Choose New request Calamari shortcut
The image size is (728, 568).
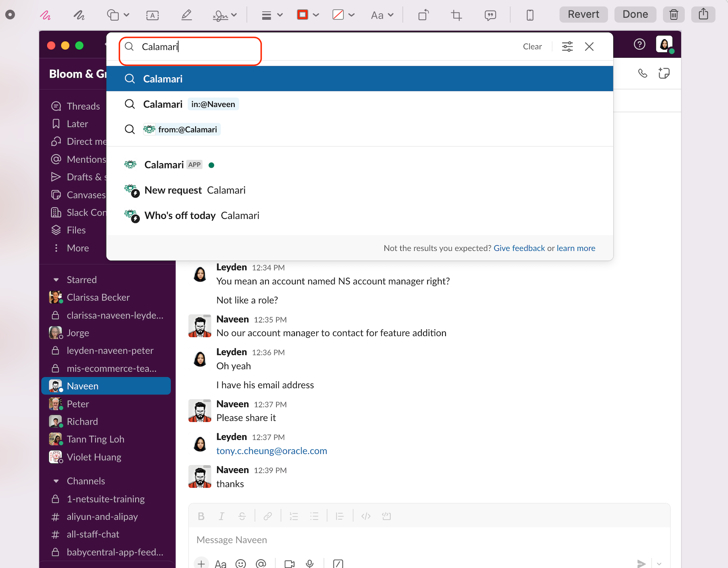coord(360,190)
